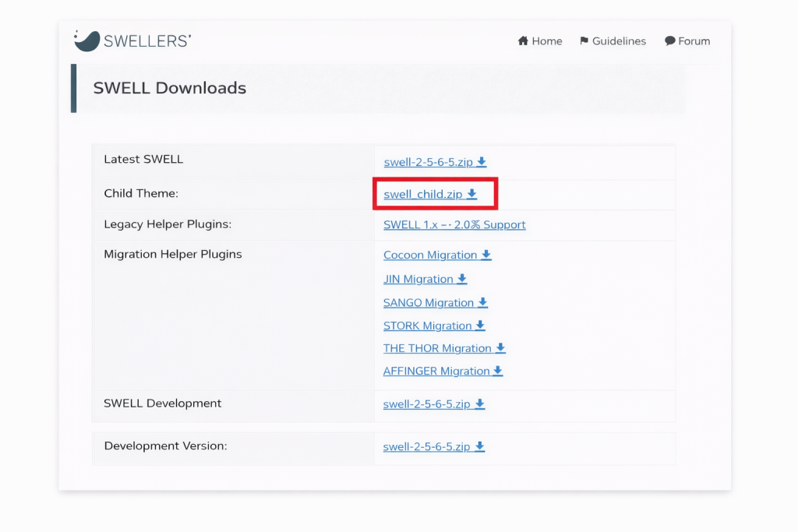Viewport: 798px width, 532px height.
Task: Click download icon next to SANGO Migration
Action: [482, 302]
